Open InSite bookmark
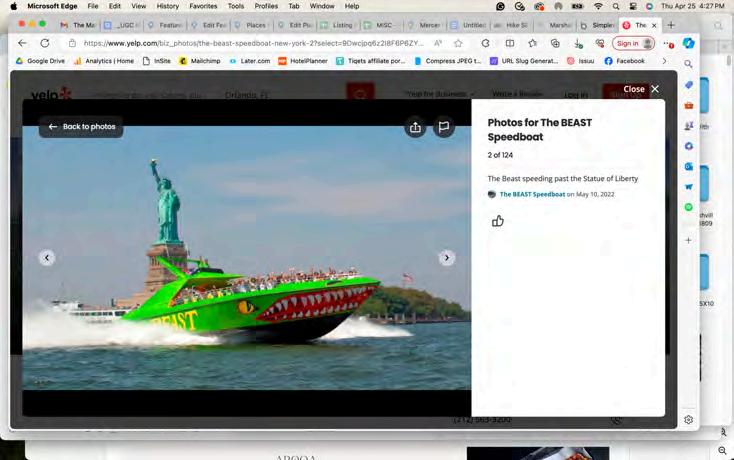734x460 pixels. 157,61
